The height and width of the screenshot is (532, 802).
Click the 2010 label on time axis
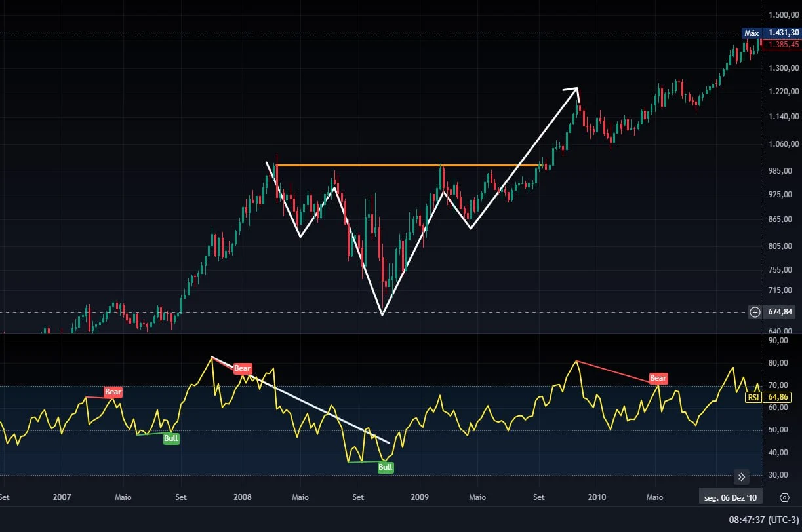597,497
